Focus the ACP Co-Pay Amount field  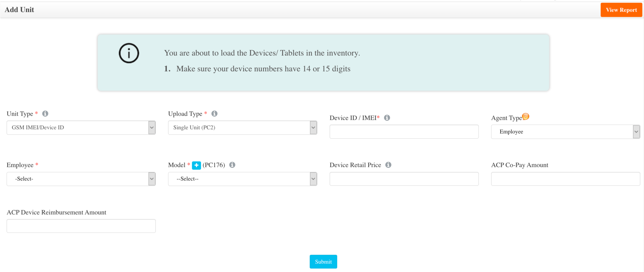pyautogui.click(x=566, y=179)
